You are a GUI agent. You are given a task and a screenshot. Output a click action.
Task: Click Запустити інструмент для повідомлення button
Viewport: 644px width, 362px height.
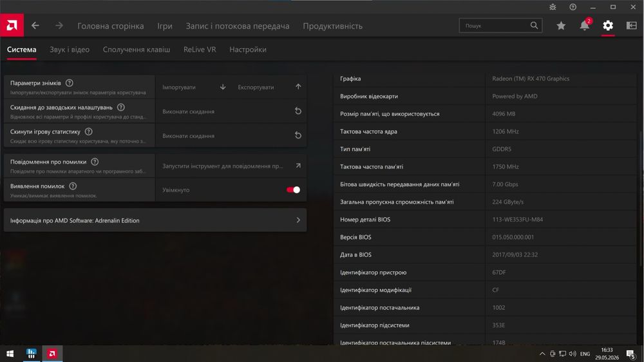coord(231,166)
